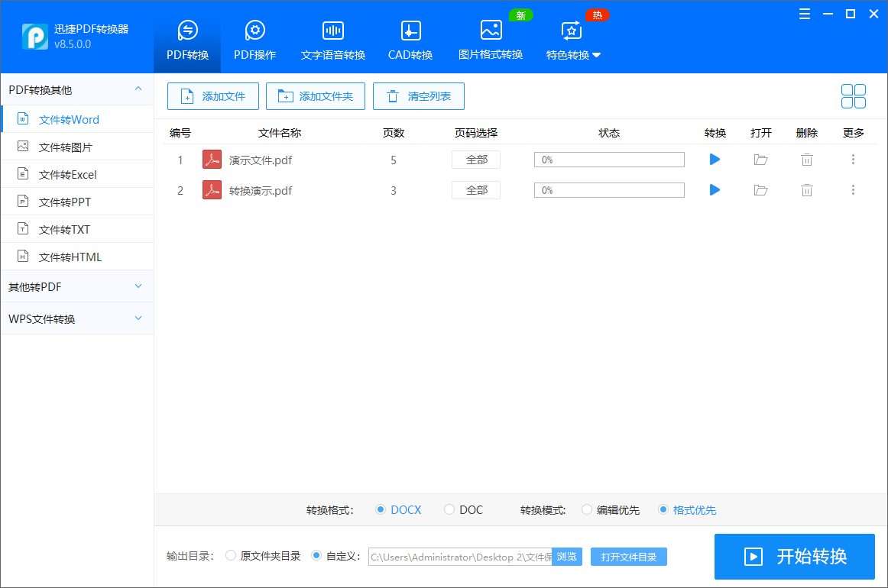Click the 迅捷PDF转换器 app logo

click(35, 37)
